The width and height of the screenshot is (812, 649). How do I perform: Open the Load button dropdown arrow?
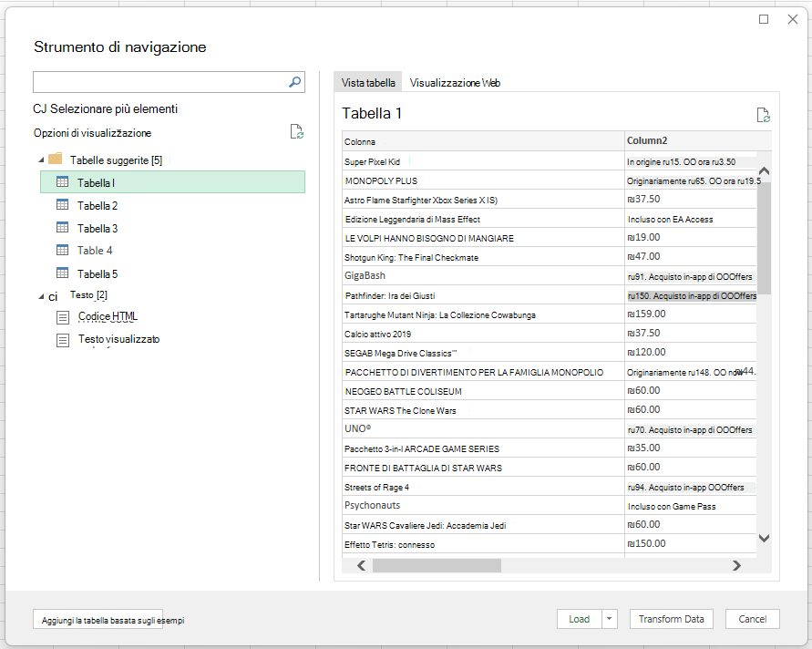(610, 619)
